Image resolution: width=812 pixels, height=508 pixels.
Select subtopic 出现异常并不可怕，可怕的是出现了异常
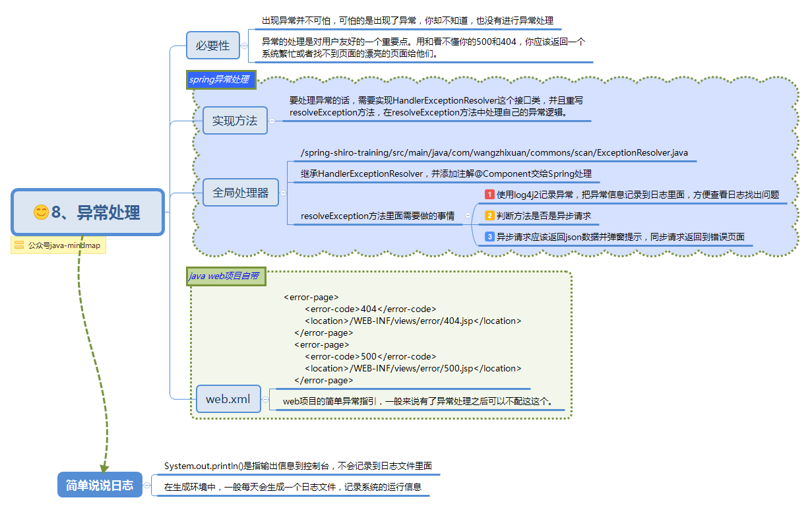tap(407, 21)
